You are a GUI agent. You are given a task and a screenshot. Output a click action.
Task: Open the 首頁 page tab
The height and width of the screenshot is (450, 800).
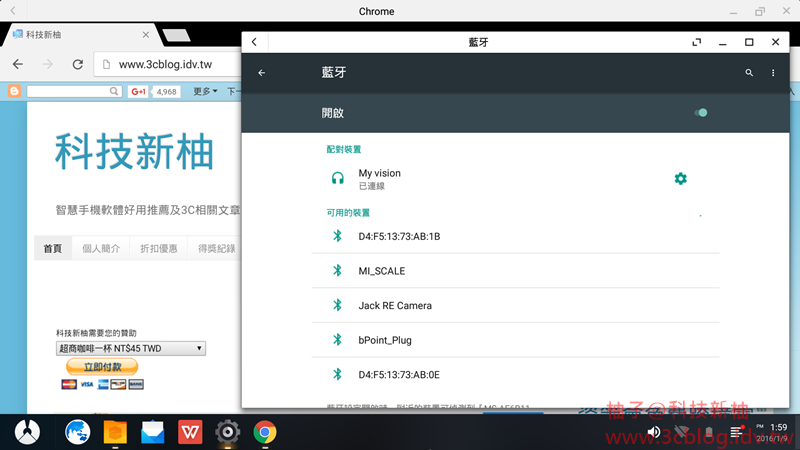pos(53,248)
